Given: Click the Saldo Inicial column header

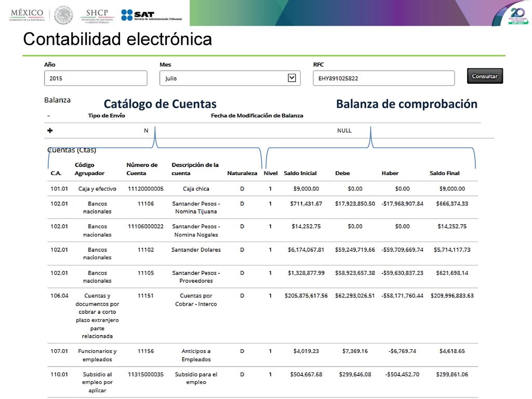Looking at the screenshot, I should point(300,173).
